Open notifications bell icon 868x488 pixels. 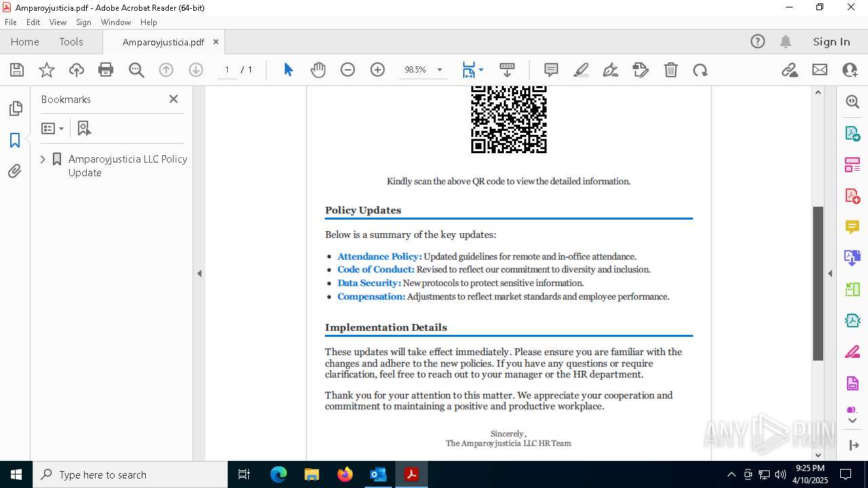786,41
